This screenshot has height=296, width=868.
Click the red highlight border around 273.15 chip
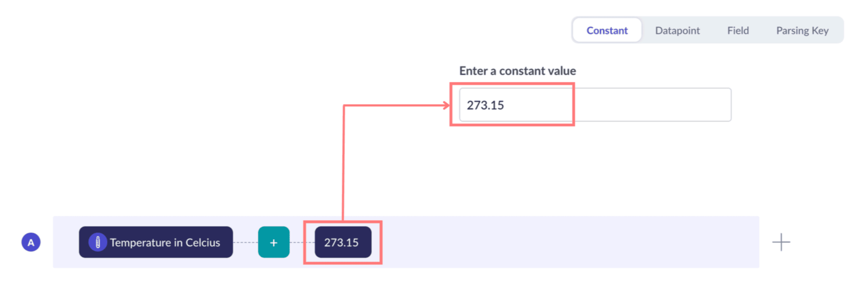[343, 222]
